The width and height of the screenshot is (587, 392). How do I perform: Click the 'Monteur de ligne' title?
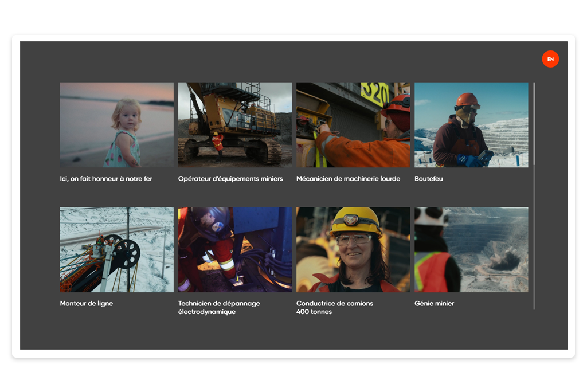coord(87,304)
